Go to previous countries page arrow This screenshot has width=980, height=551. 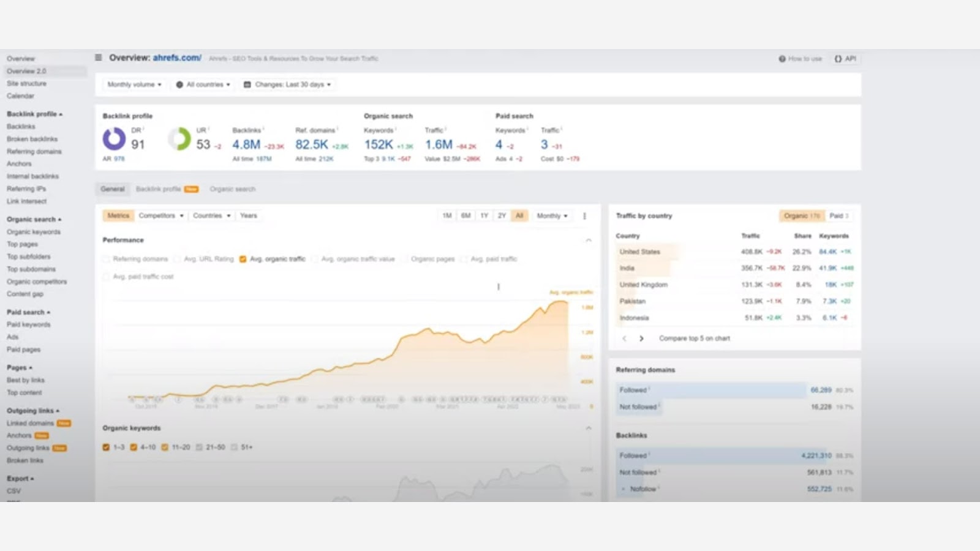[x=624, y=339]
